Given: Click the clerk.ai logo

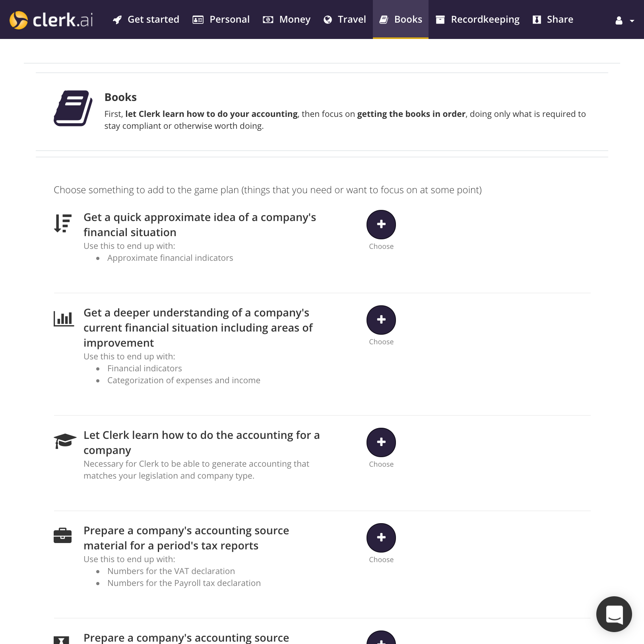Looking at the screenshot, I should [x=51, y=20].
